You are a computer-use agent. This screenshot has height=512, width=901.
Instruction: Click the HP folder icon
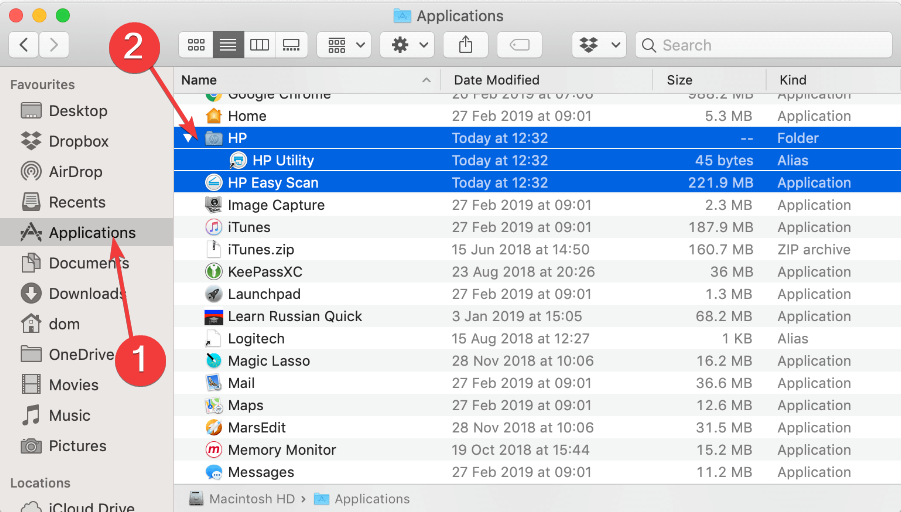tap(214, 138)
